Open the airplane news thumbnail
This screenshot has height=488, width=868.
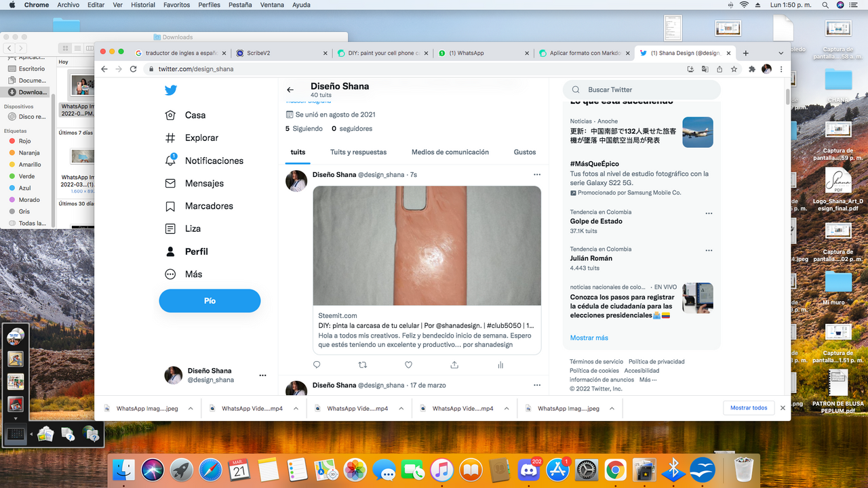click(x=698, y=132)
